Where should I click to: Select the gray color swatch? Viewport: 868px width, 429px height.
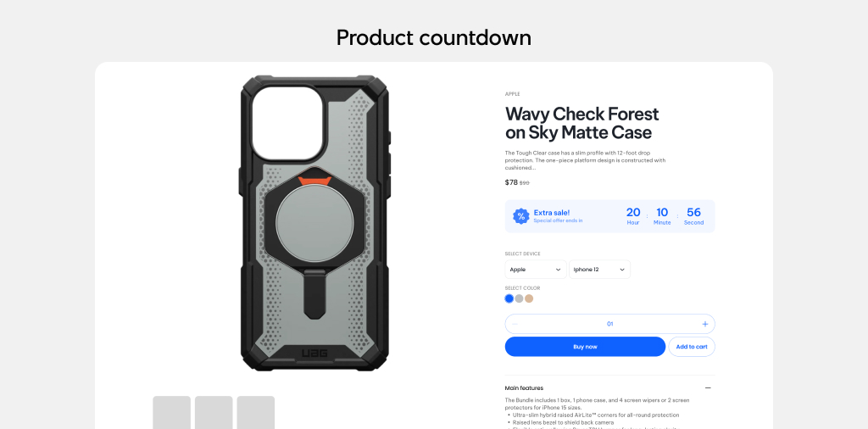pyautogui.click(x=520, y=298)
